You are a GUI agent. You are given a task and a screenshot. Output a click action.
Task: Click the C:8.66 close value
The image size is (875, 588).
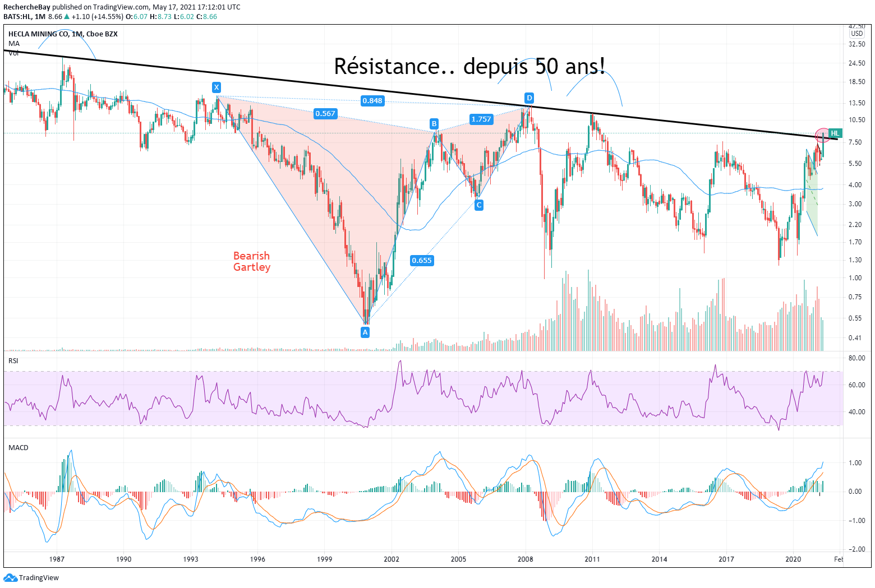coord(206,17)
